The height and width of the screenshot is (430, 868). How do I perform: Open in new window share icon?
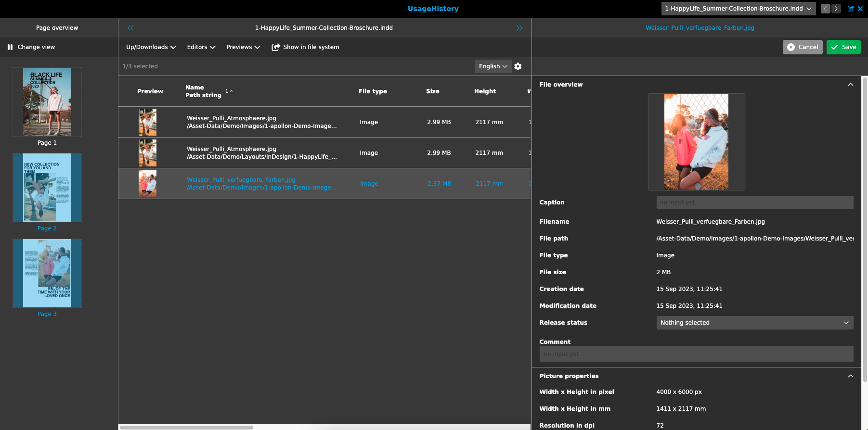(x=851, y=9)
